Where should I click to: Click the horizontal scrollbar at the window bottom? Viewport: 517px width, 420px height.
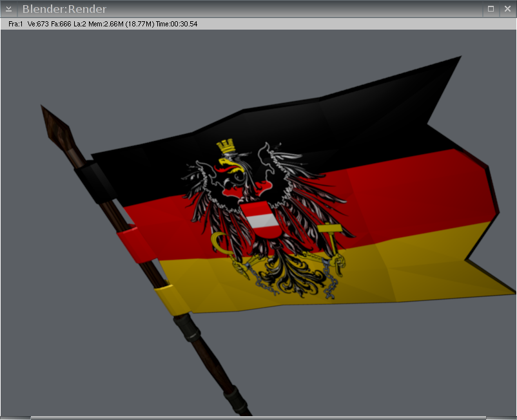pyautogui.click(x=258, y=417)
